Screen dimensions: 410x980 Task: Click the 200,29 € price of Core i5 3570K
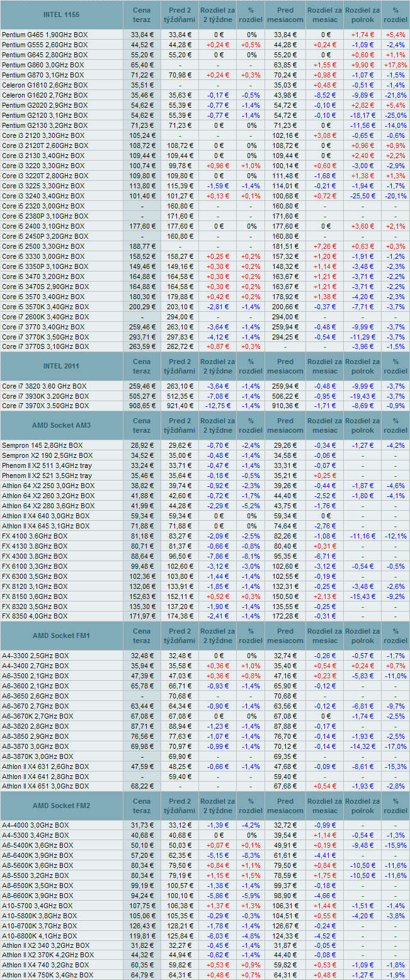point(142,307)
